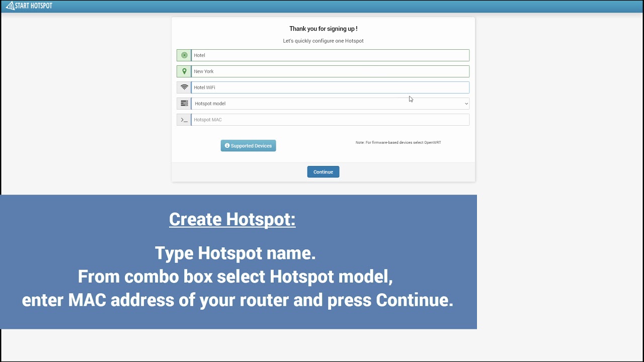Screen dimensions: 644x362
Task: Edit the Hotel name input field
Action: tap(330, 55)
